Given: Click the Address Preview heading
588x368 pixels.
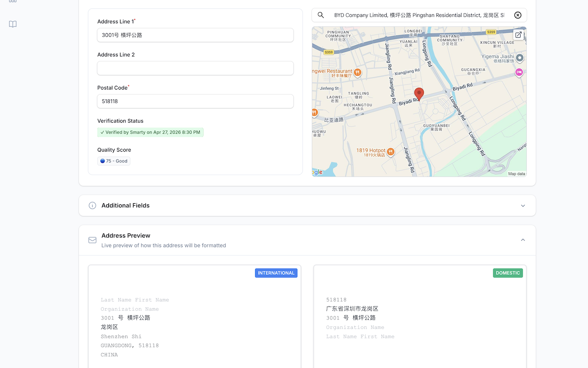Looking at the screenshot, I should 126,236.
